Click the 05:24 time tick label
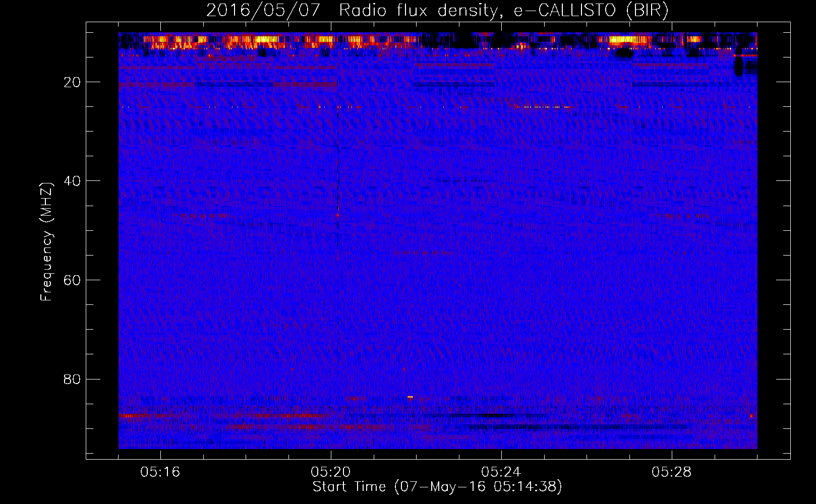Image resolution: width=816 pixels, height=504 pixels. pos(501,472)
